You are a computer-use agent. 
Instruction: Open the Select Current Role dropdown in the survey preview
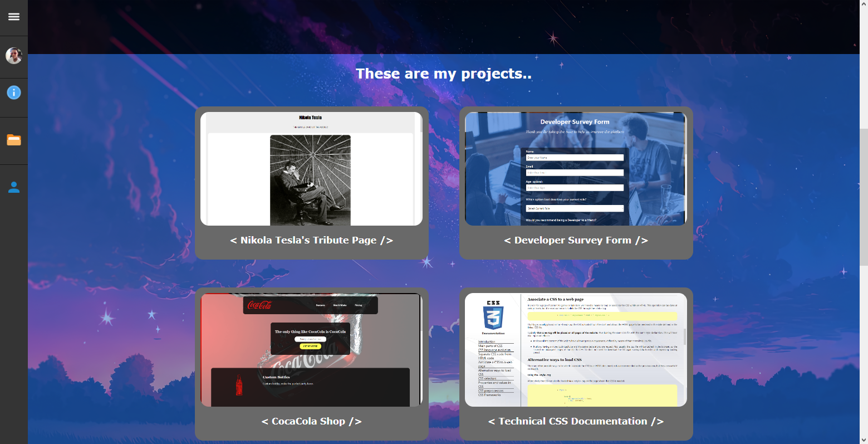tap(573, 208)
